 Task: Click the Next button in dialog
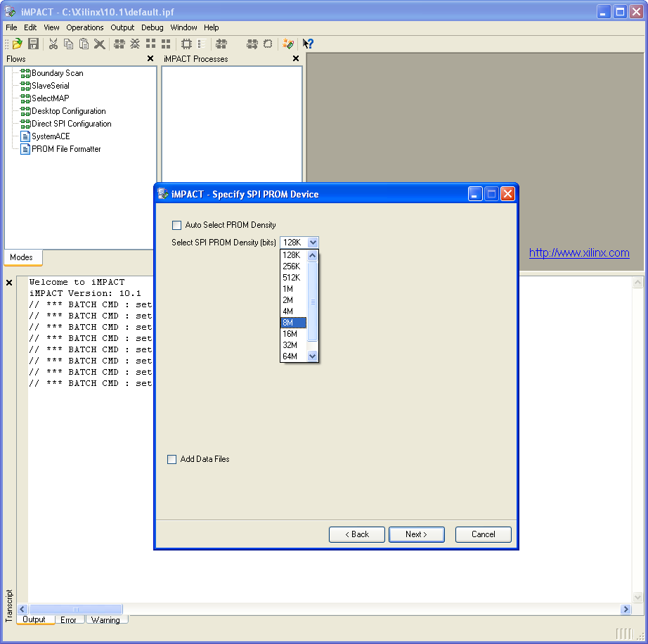(417, 534)
